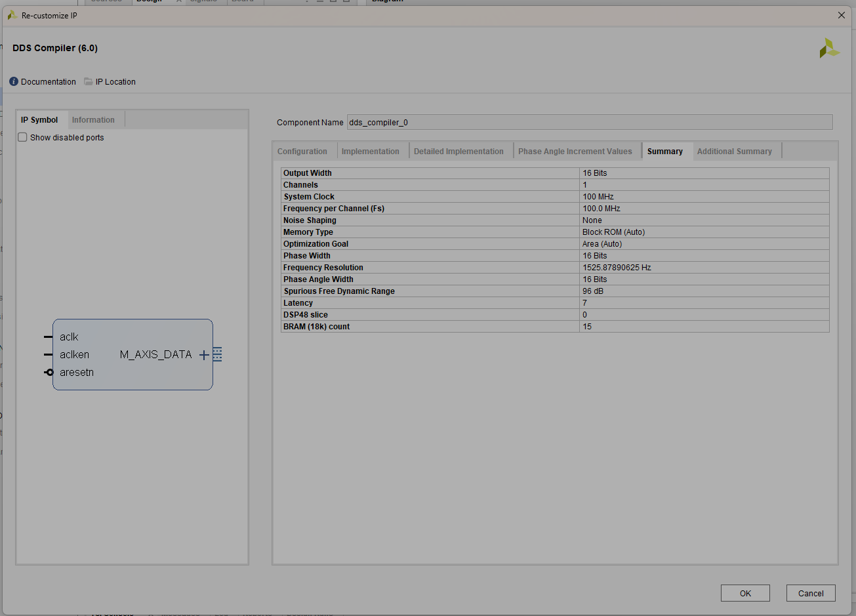
Task: Click the Phase Angle Width row label
Action: click(318, 279)
